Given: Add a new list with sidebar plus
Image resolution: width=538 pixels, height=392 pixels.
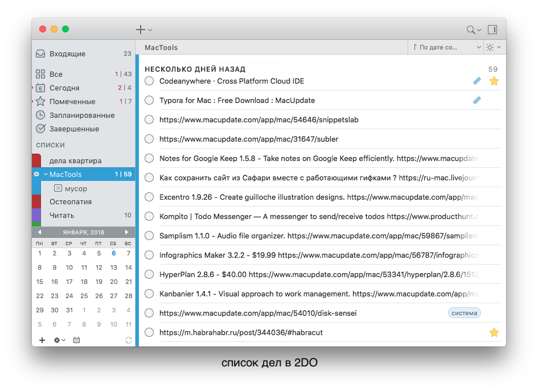Looking at the screenshot, I should [42, 340].
